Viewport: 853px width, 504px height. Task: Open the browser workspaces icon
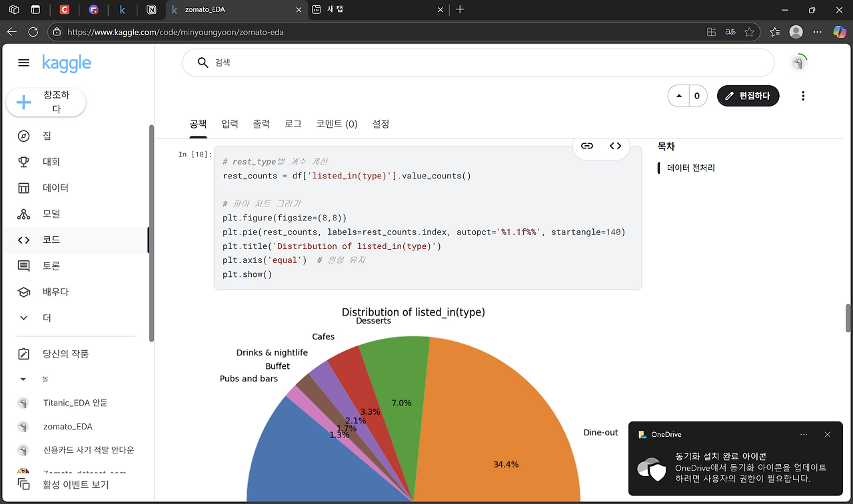tap(14, 10)
